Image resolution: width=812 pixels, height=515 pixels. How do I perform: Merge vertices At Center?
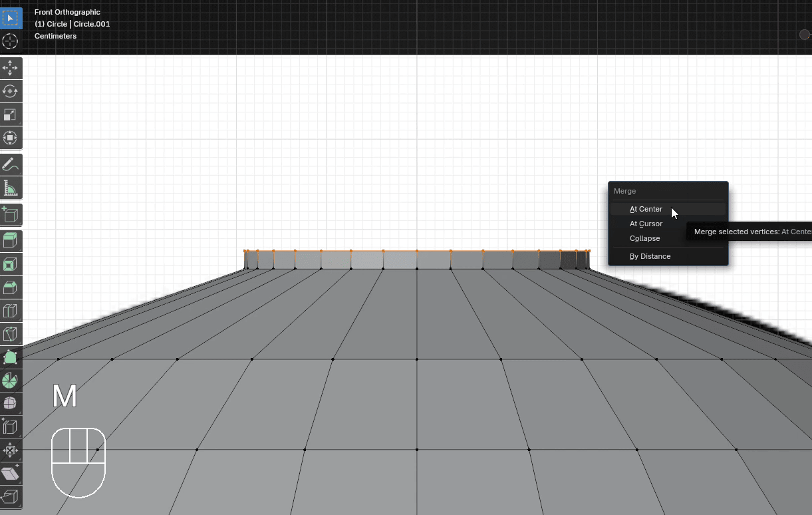tap(646, 209)
